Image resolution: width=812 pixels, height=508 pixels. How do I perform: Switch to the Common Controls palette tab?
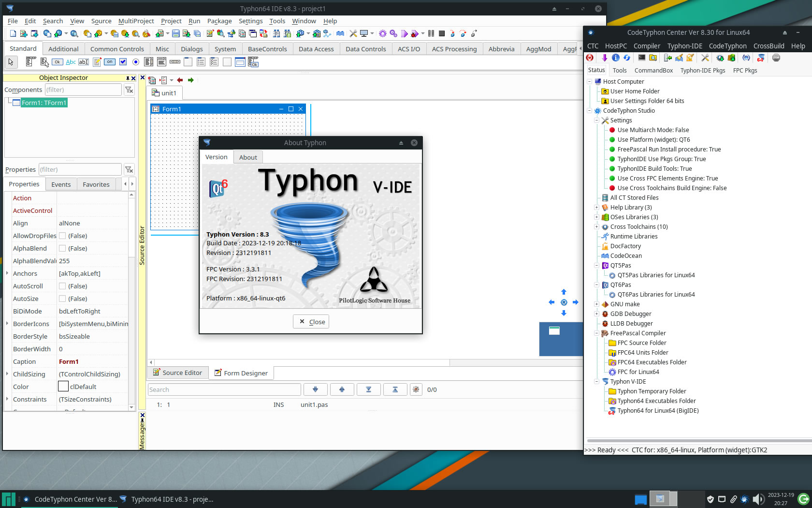point(117,49)
